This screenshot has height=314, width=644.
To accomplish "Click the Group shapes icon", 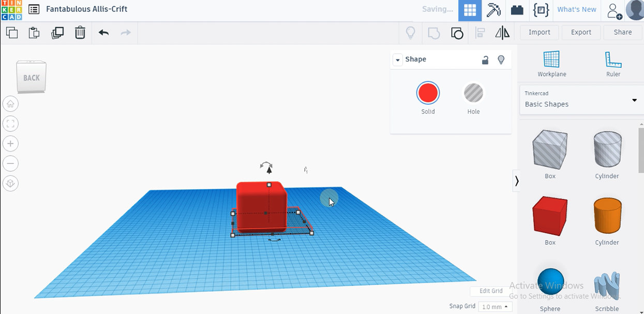I will 433,33.
